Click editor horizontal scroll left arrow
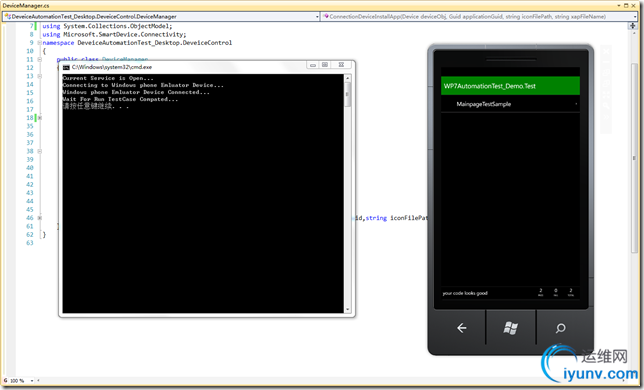 click(38, 381)
